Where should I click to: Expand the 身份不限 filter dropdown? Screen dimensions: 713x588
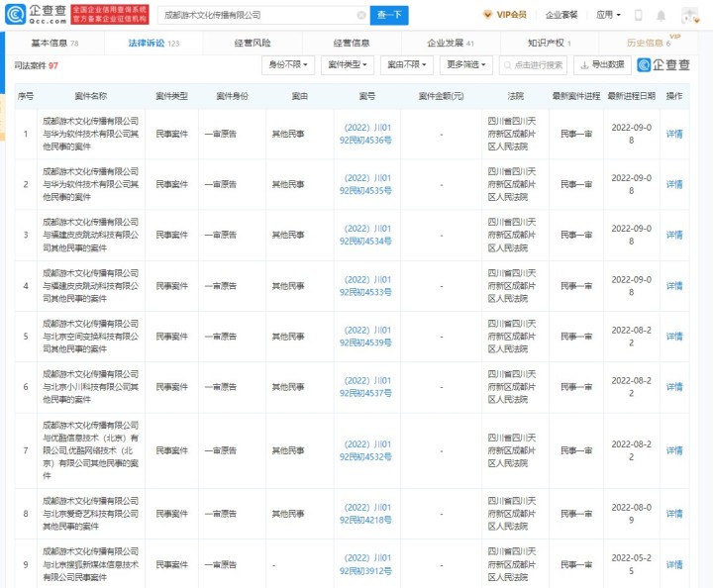pyautogui.click(x=288, y=65)
